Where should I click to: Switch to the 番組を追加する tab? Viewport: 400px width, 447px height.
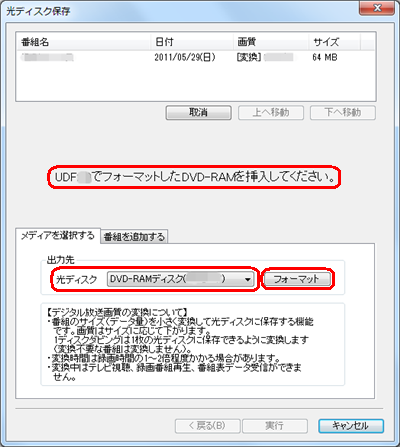(x=134, y=237)
